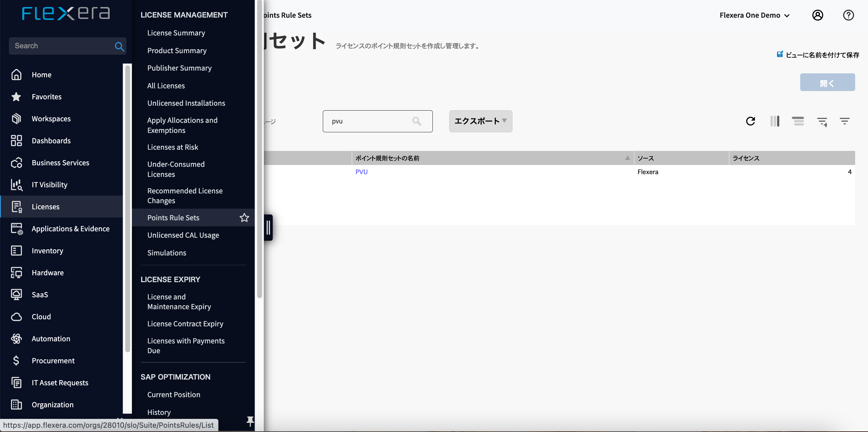Click the panel collapse drag handle
This screenshot has width=868, height=432.
coord(268,228)
